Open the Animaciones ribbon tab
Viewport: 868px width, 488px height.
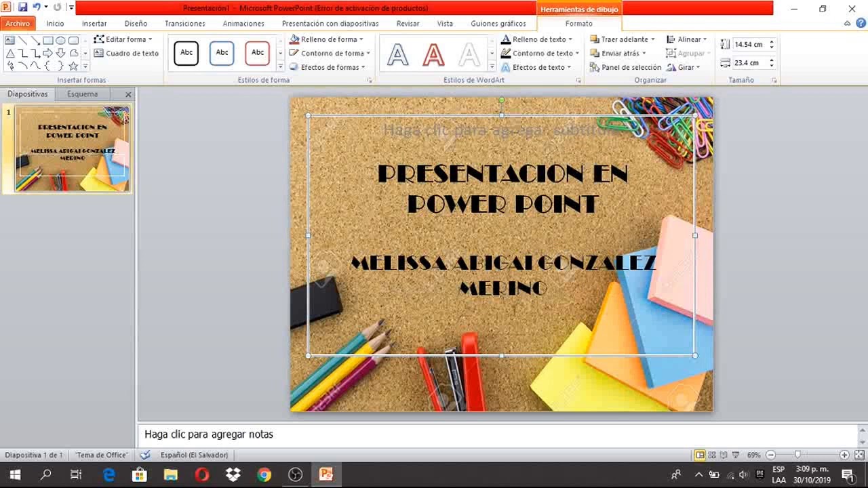243,23
